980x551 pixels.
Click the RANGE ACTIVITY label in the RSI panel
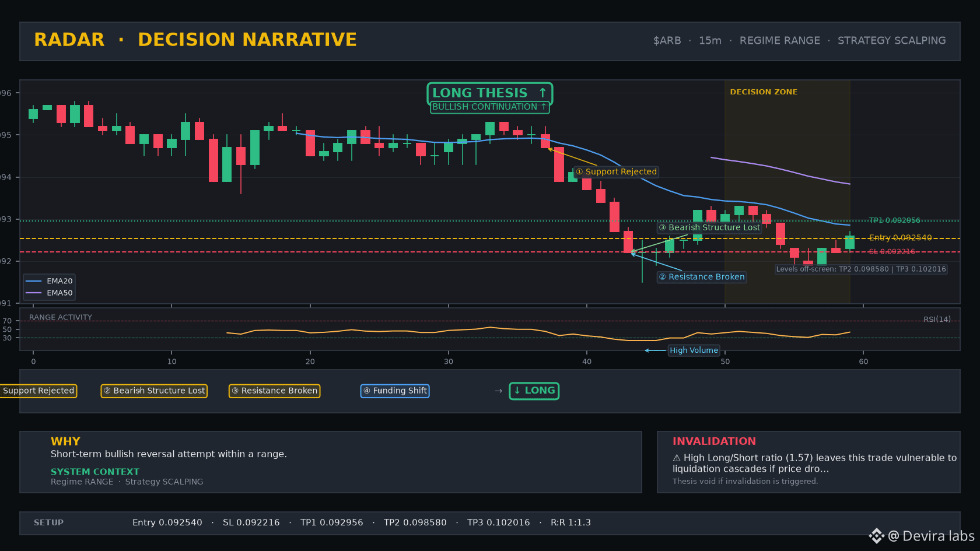(x=61, y=317)
